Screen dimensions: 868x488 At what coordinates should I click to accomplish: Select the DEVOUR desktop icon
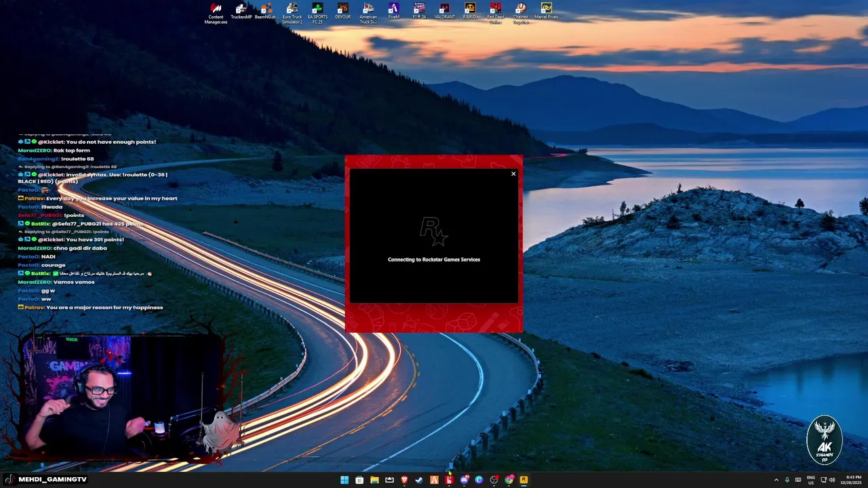coord(342,12)
